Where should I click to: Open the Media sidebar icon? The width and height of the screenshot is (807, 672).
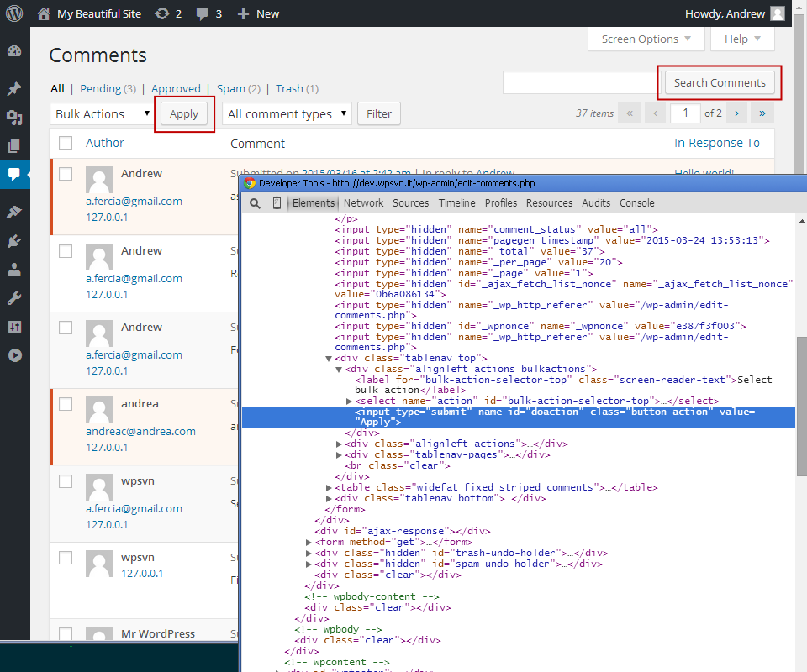coord(14,118)
